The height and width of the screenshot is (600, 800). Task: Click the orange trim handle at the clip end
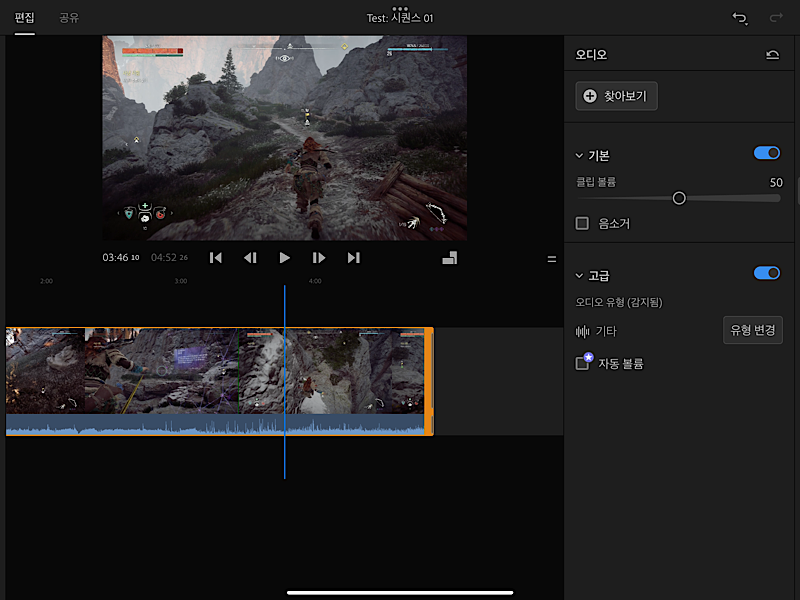(x=429, y=381)
